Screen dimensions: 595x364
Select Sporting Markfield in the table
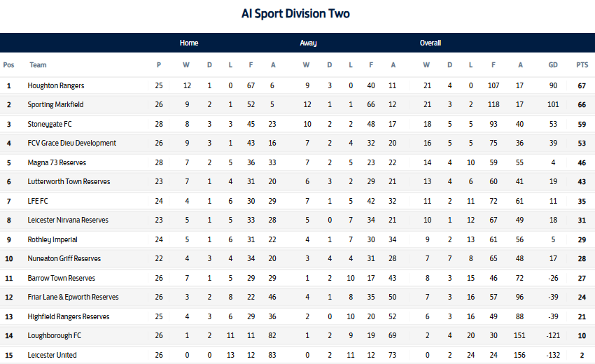point(56,104)
